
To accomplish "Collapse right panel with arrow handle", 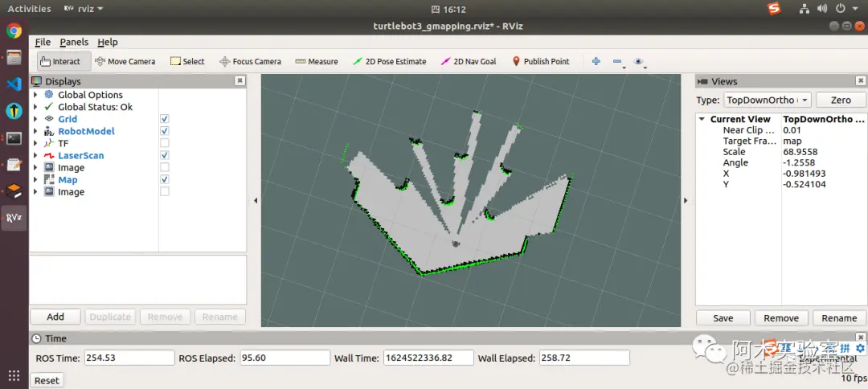I will coord(686,200).
